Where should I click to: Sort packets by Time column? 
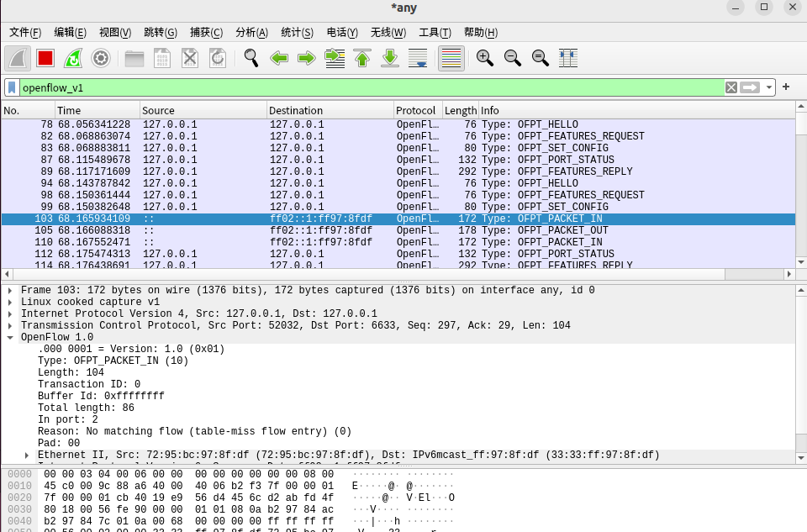tap(98, 111)
